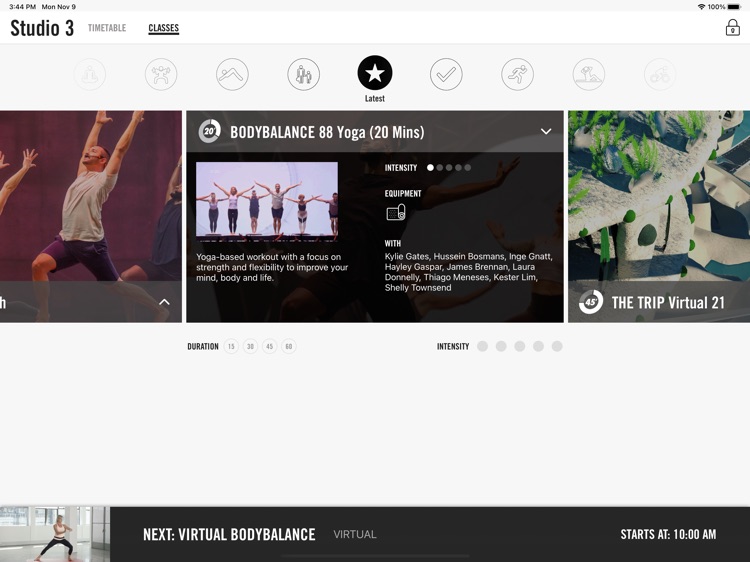Select the yoga pose category icon
The width and height of the screenshot is (750, 562).
(x=232, y=75)
